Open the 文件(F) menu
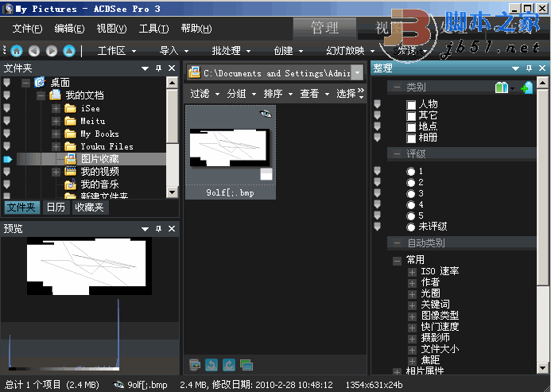Screen dimensions: 551x392 27,29
